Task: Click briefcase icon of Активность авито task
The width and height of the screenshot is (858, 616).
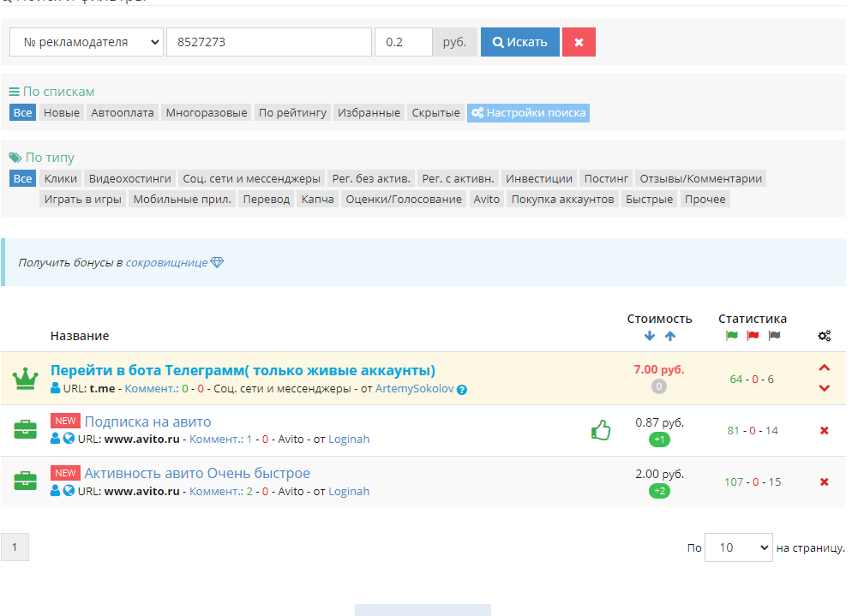Action: tap(25, 481)
